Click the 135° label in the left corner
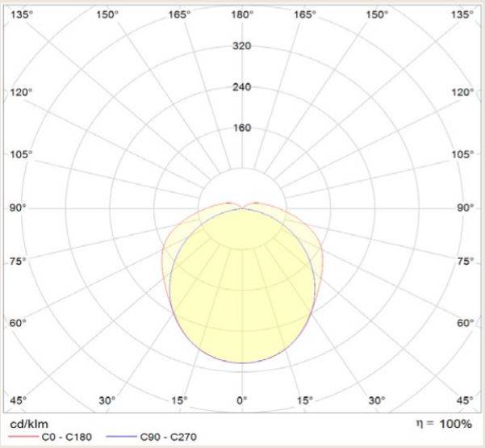The height and width of the screenshot is (448, 485). (x=21, y=15)
